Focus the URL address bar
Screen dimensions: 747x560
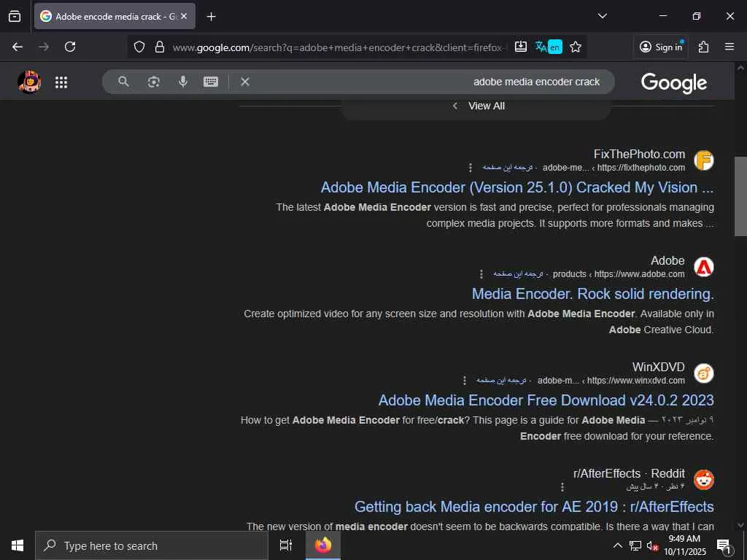click(340, 47)
